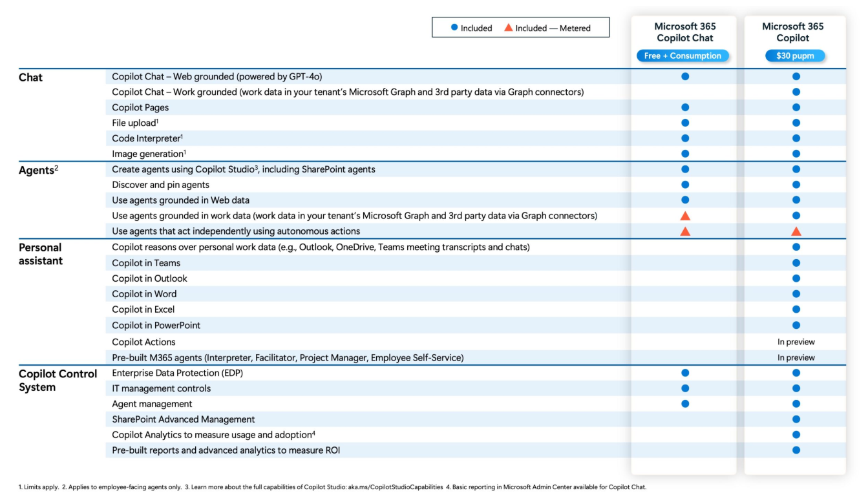Screen dimensions: 868x493
Task: Click 'SharePoint Advanced Management' label
Action: coord(184,419)
